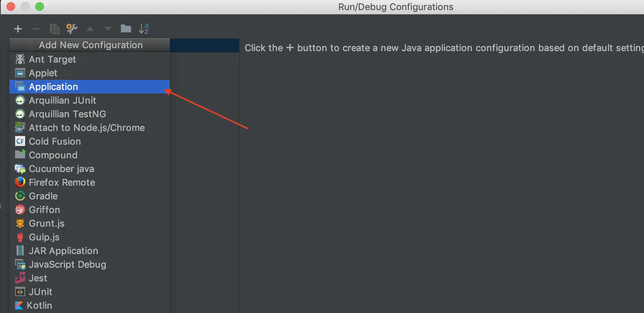Click the Compound folder icon

(x=20, y=154)
